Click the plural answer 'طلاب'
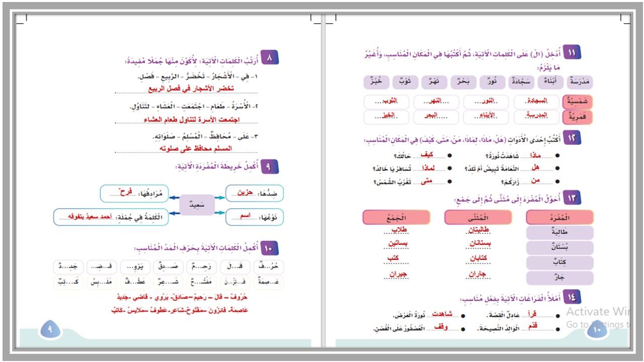The image size is (644, 362). point(398,230)
